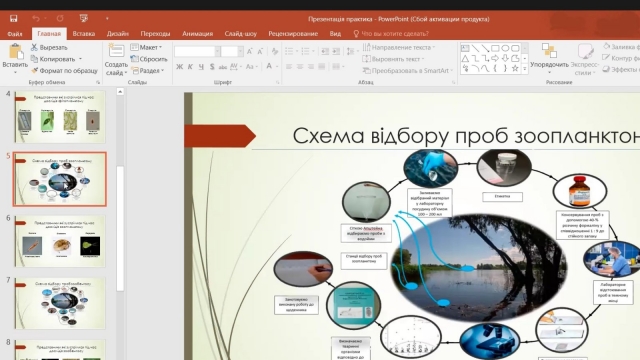The height and width of the screenshot is (360, 640).
Task: Increase list indent level
Action: coord(336,51)
